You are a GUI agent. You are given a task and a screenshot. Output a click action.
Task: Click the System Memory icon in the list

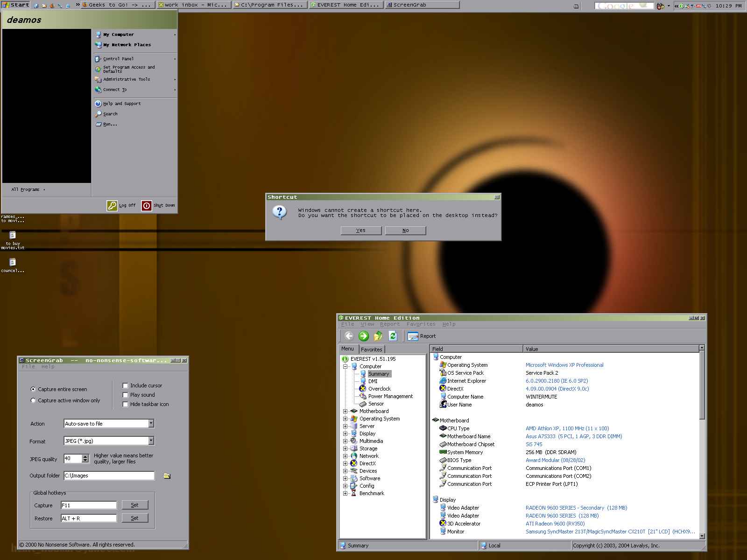coord(443,452)
